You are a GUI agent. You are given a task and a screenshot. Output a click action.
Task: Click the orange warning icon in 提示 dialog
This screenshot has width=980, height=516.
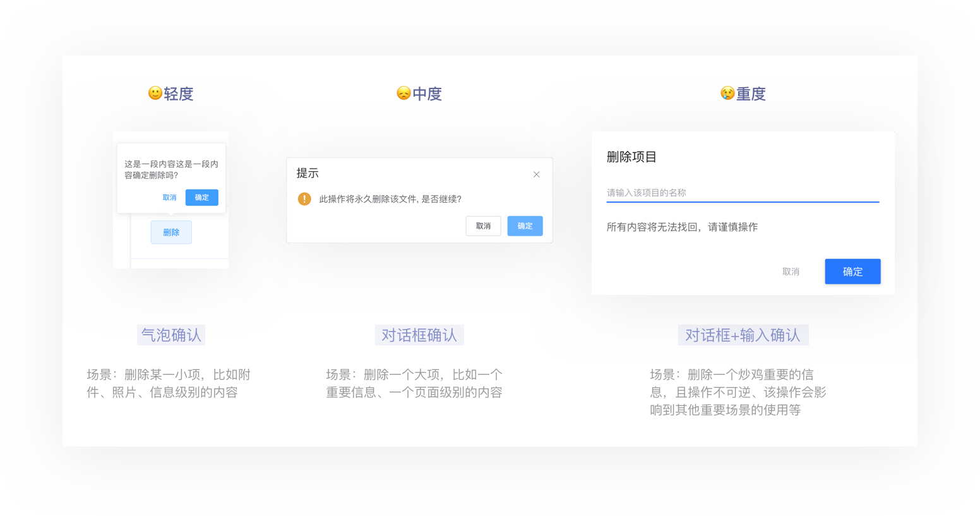(304, 199)
